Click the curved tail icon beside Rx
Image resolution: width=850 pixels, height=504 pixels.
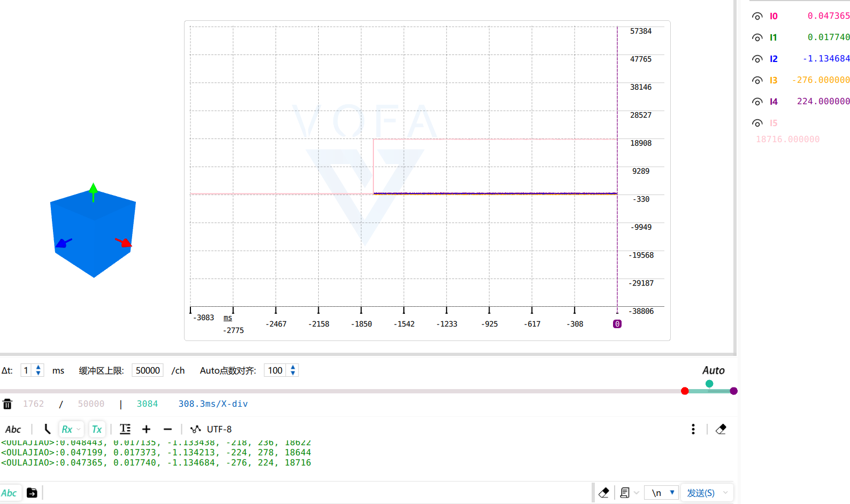47,429
